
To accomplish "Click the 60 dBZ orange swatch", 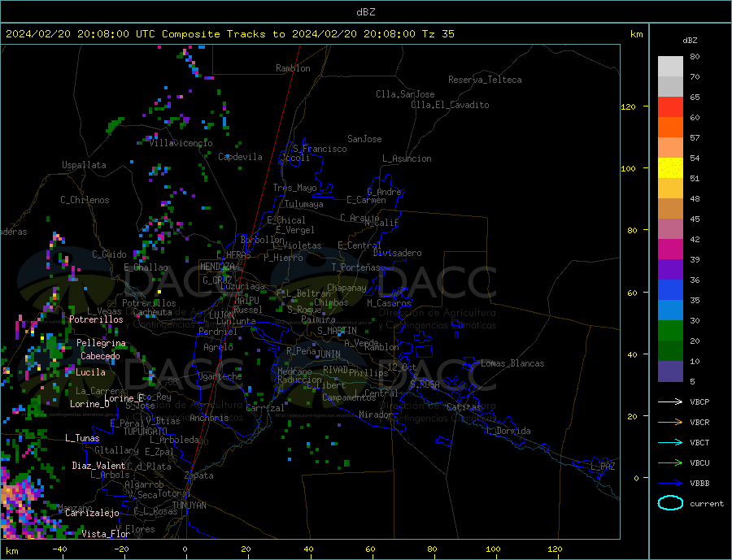I will [670, 128].
